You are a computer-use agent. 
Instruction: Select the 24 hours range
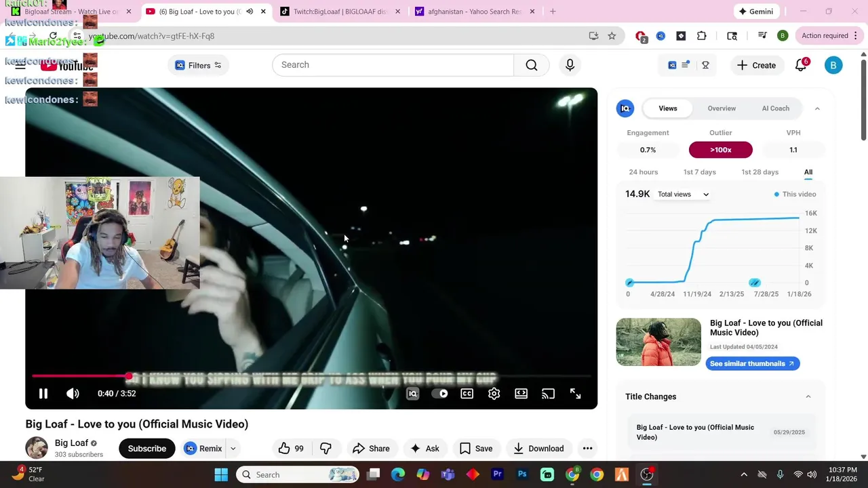pyautogui.click(x=643, y=172)
